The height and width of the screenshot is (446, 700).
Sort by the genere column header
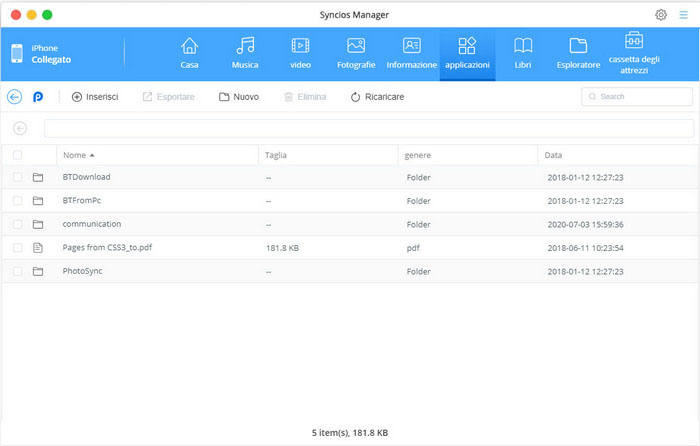point(468,155)
